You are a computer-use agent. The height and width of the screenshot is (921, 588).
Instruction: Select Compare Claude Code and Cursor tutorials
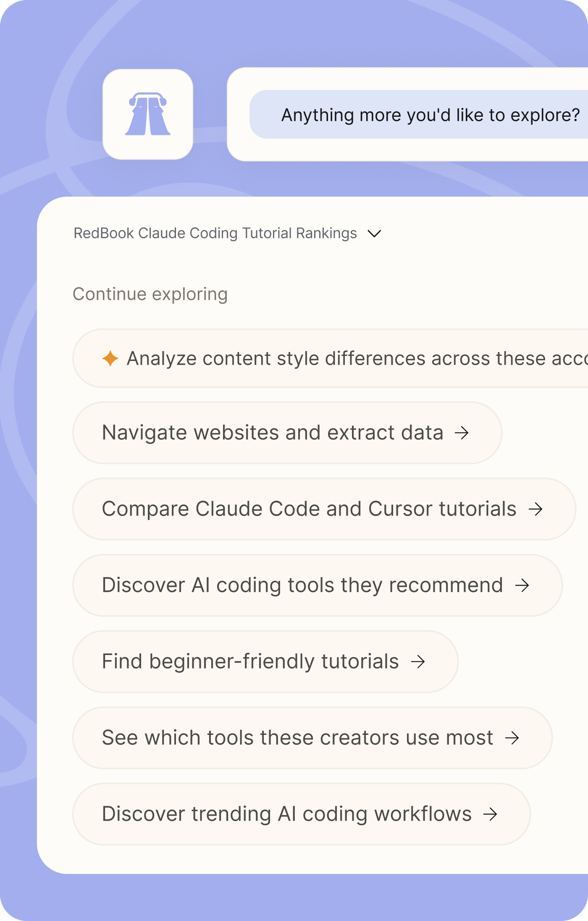tap(309, 509)
